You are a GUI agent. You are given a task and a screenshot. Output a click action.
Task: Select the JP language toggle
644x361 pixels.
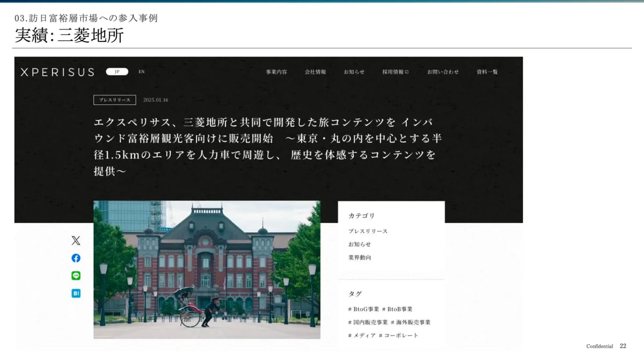pos(117,71)
